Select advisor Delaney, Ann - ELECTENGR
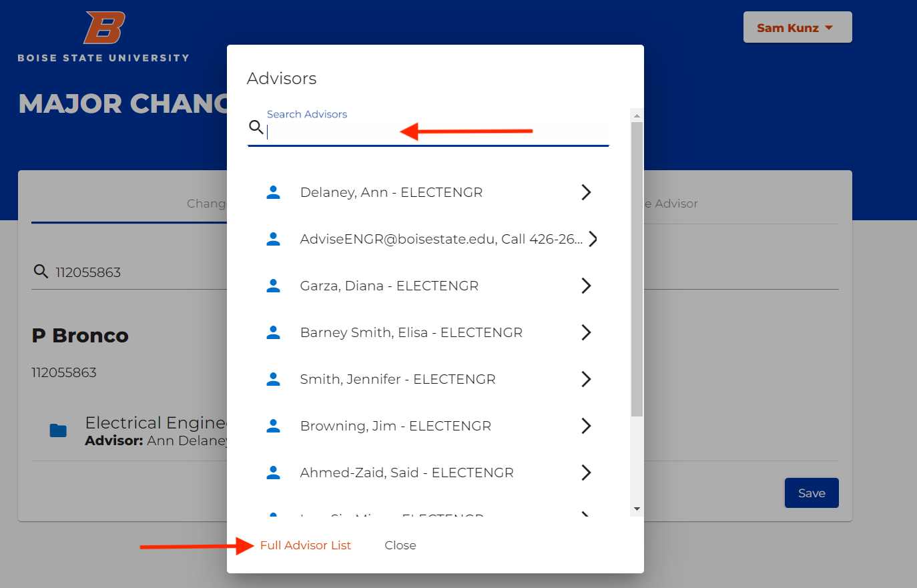This screenshot has width=917, height=588. [x=428, y=192]
